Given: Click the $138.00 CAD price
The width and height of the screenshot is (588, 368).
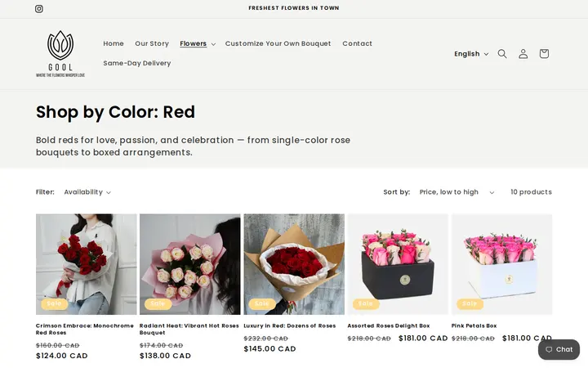Looking at the screenshot, I should [165, 356].
